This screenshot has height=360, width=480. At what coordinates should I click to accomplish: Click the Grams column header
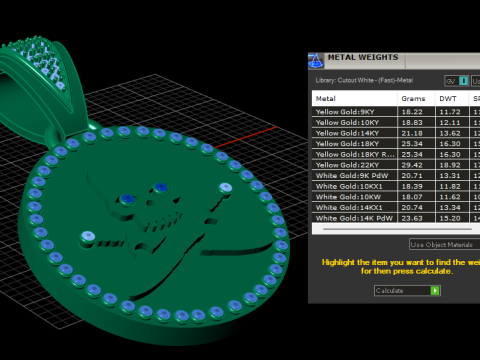(416, 99)
